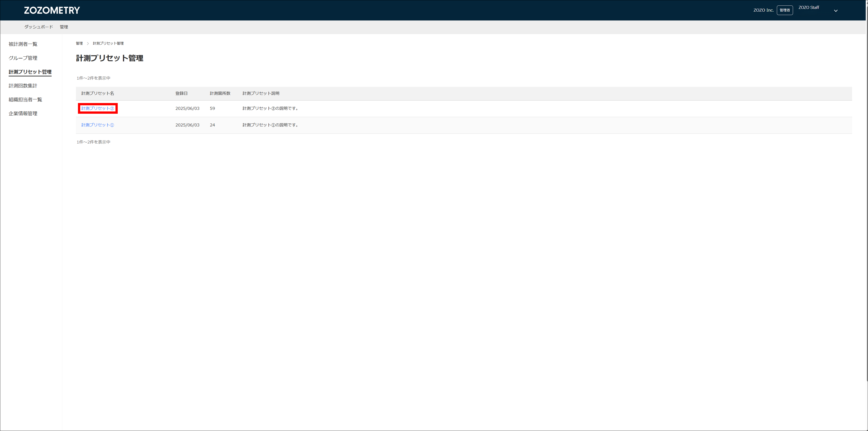Click the 管理 breadcrumb link
The image size is (868, 431).
click(x=79, y=43)
